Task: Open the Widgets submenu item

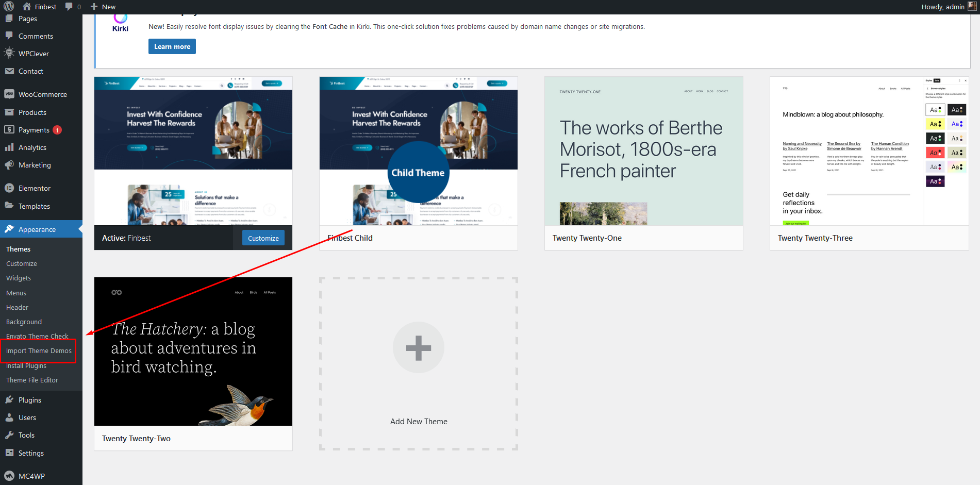Action: pyautogui.click(x=19, y=278)
